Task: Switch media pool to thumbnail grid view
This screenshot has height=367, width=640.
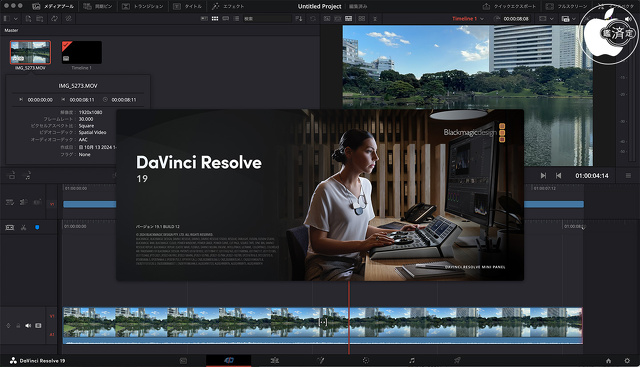Action: (215, 19)
